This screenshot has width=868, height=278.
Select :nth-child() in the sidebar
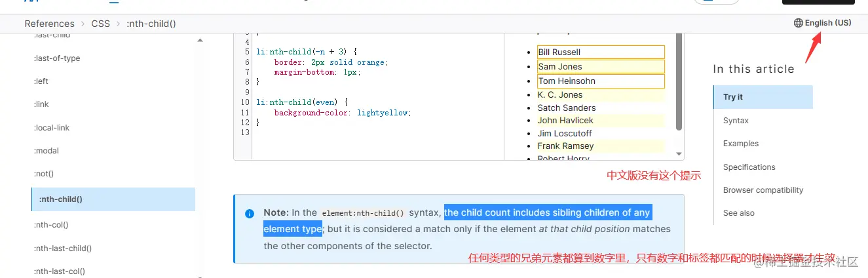60,199
